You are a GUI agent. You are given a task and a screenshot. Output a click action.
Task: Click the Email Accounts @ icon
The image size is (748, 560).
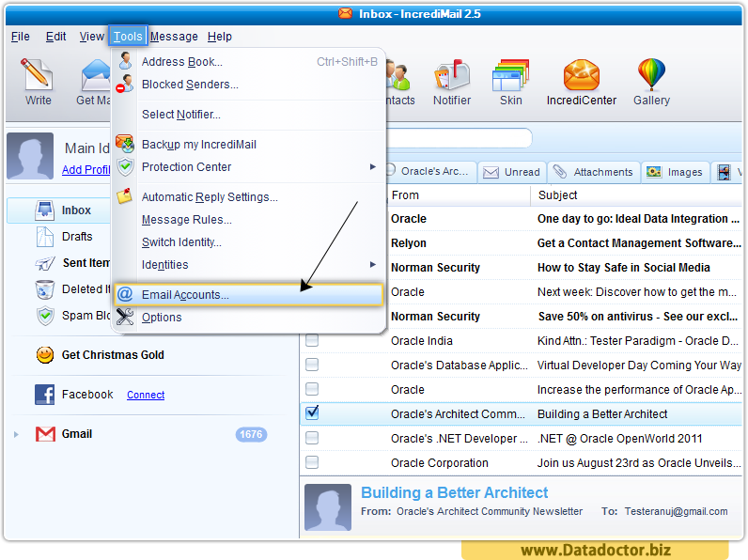(125, 294)
